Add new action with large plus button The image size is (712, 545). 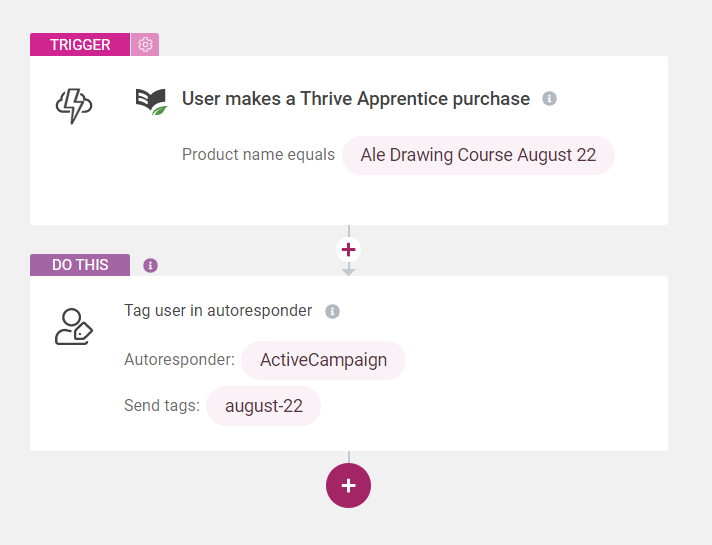(348, 486)
